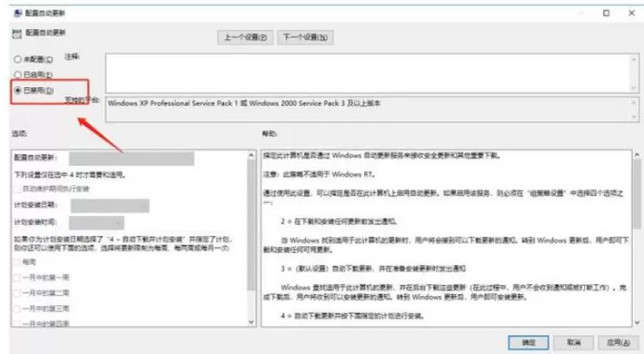This screenshot has width=644, height=354.
Task: Click the 选项: section label
Action: [x=19, y=133]
